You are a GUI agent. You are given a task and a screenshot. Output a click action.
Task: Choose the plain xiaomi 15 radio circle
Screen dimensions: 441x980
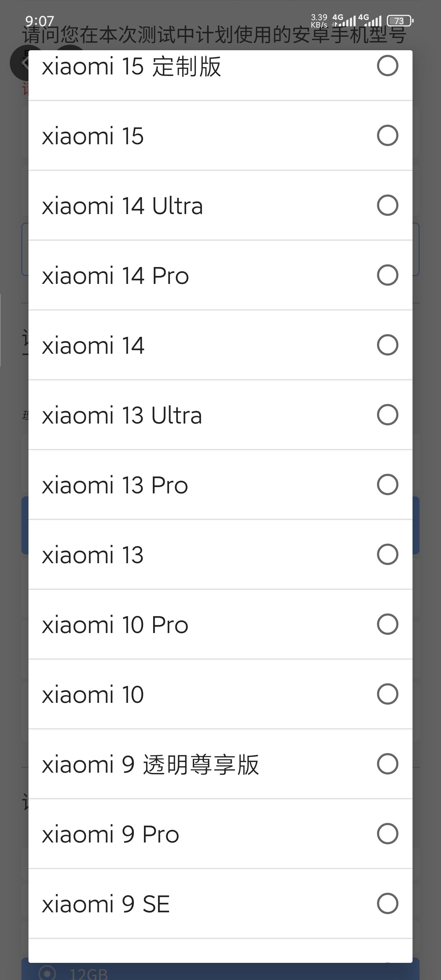point(387,135)
